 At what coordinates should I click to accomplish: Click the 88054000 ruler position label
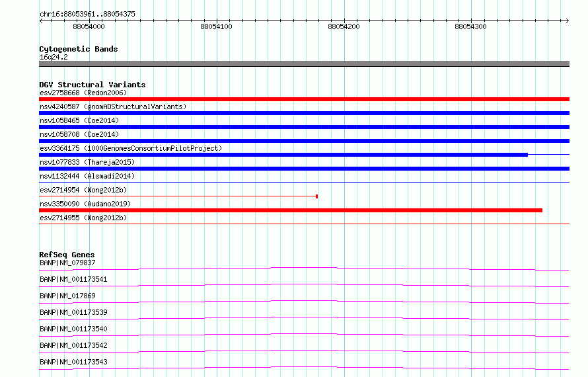tap(89, 26)
